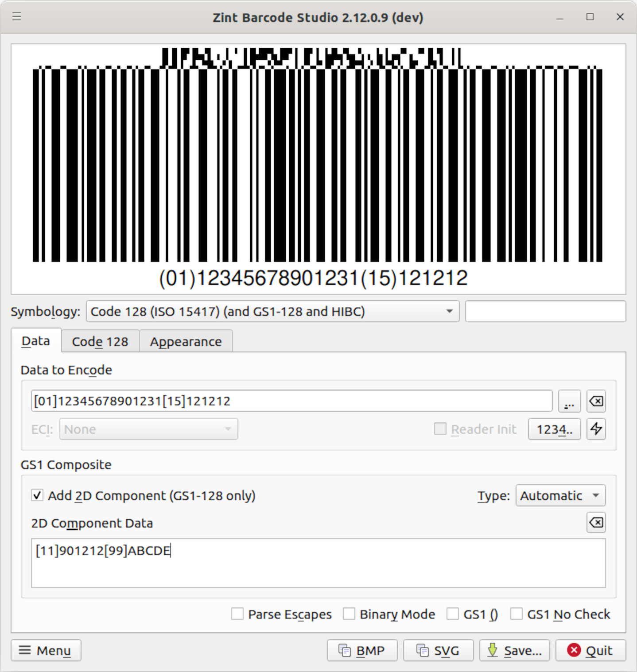Expand the Symbology dropdown
637x672 pixels.
(x=272, y=312)
